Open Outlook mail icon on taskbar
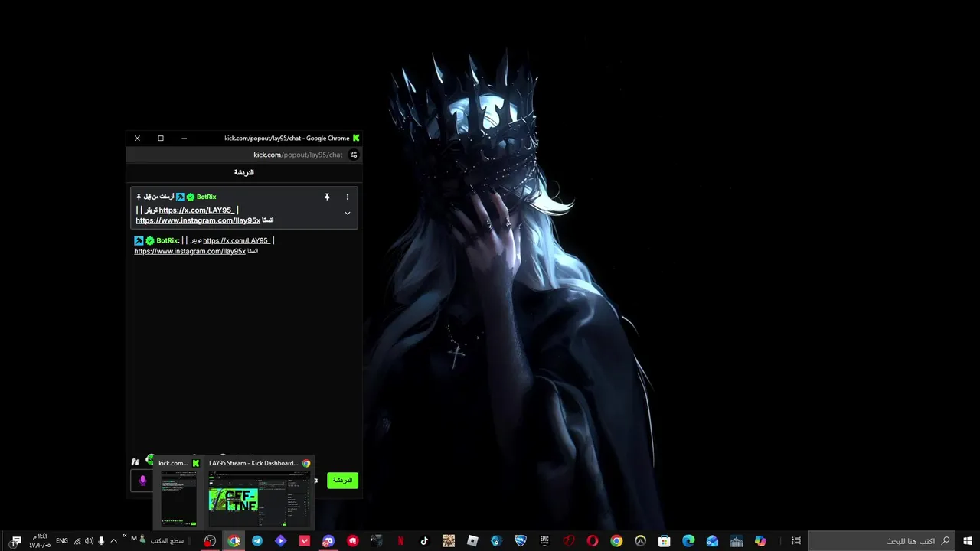The height and width of the screenshot is (551, 980). (x=712, y=541)
